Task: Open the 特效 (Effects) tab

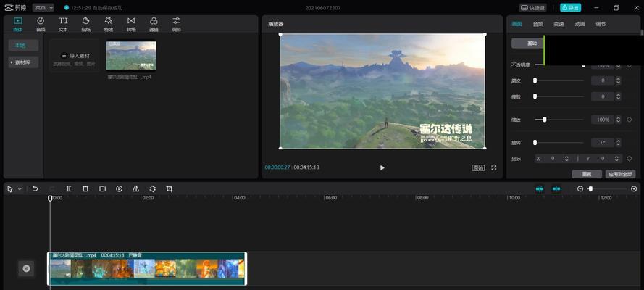Action: [109, 24]
